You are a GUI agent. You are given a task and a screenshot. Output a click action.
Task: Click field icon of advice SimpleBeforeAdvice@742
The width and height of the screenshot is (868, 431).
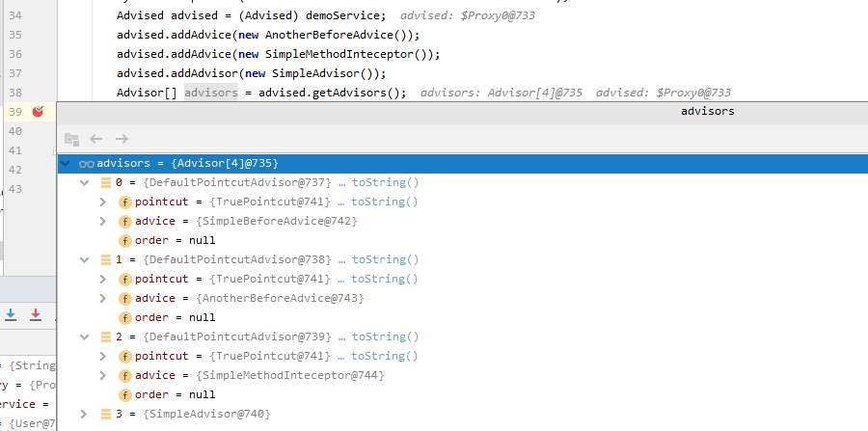(125, 222)
